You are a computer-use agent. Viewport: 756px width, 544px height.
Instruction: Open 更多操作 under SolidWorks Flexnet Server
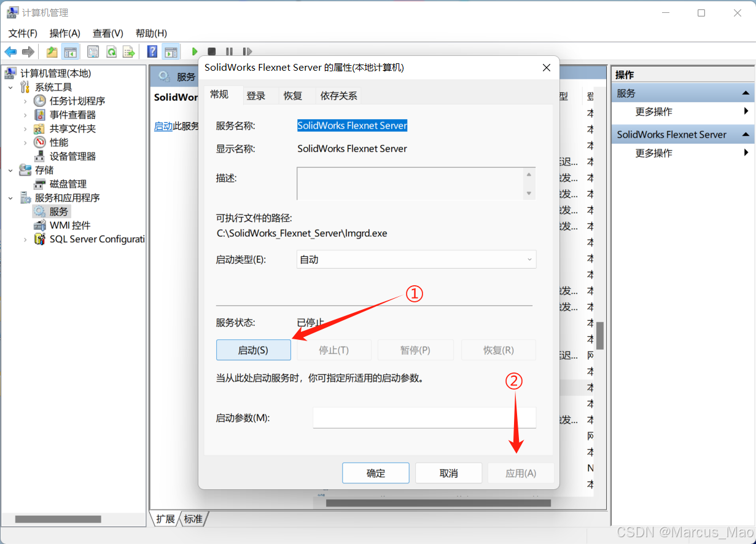click(x=654, y=153)
